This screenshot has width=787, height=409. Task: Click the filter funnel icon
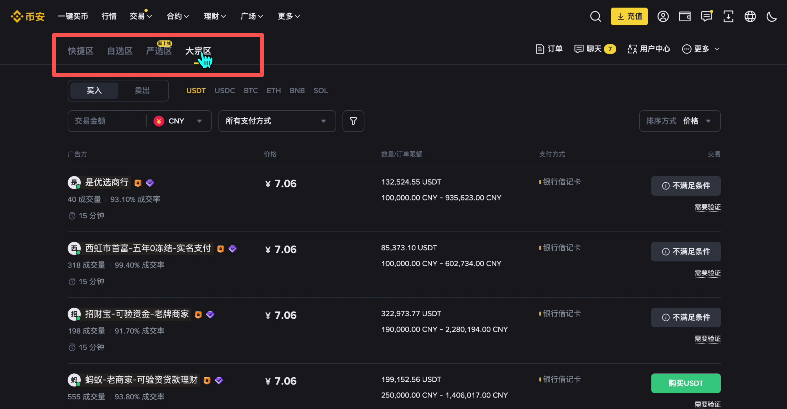352,121
